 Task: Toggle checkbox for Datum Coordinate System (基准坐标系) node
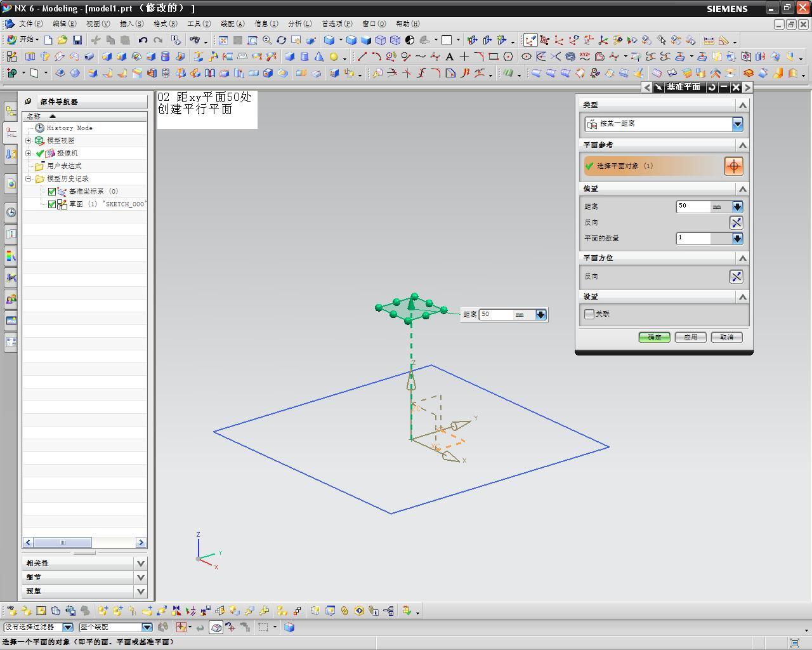click(52, 191)
